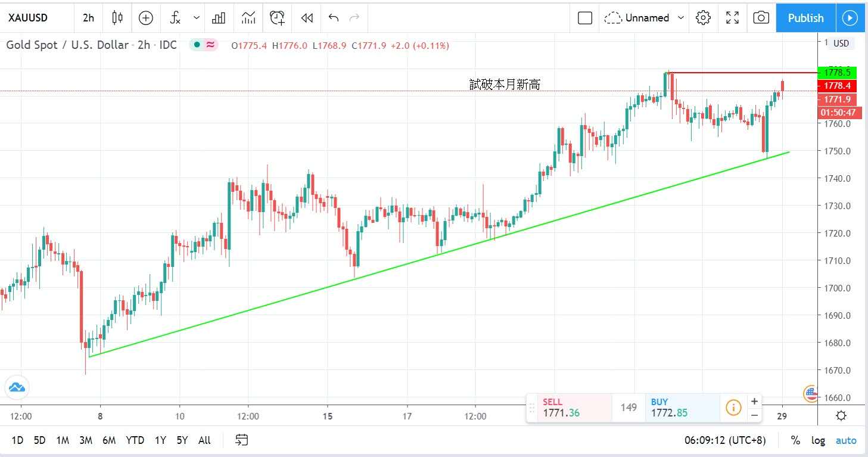
Task: Toggle auto scale on price axis
Action: [845, 440]
